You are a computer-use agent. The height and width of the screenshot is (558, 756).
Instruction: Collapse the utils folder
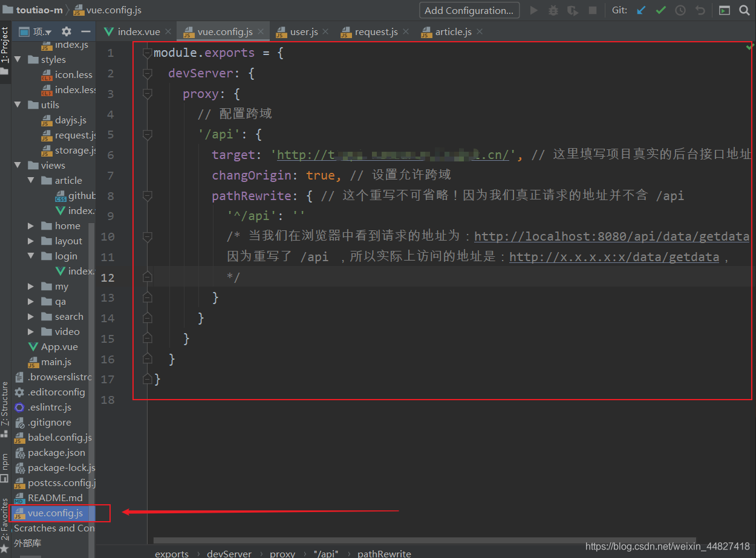click(18, 105)
